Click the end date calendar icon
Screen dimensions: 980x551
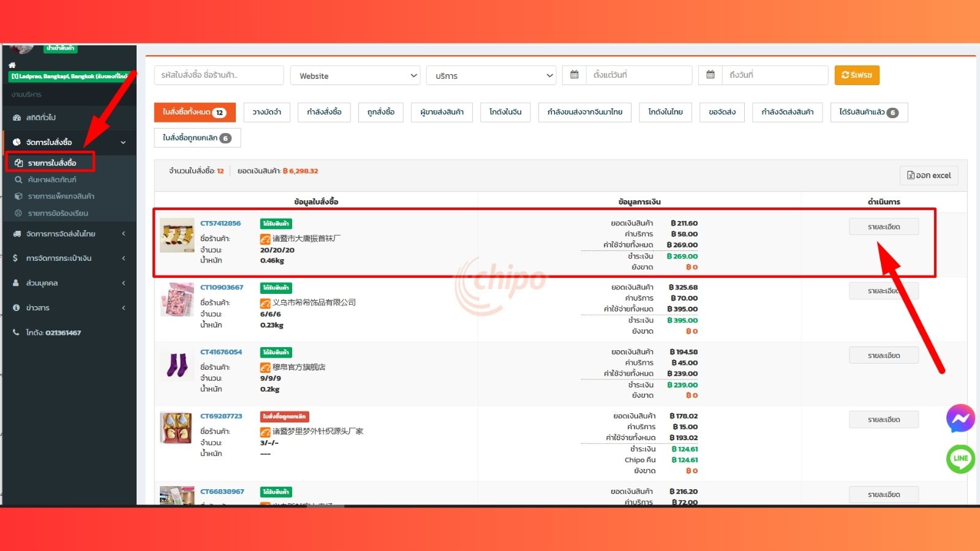click(x=710, y=75)
